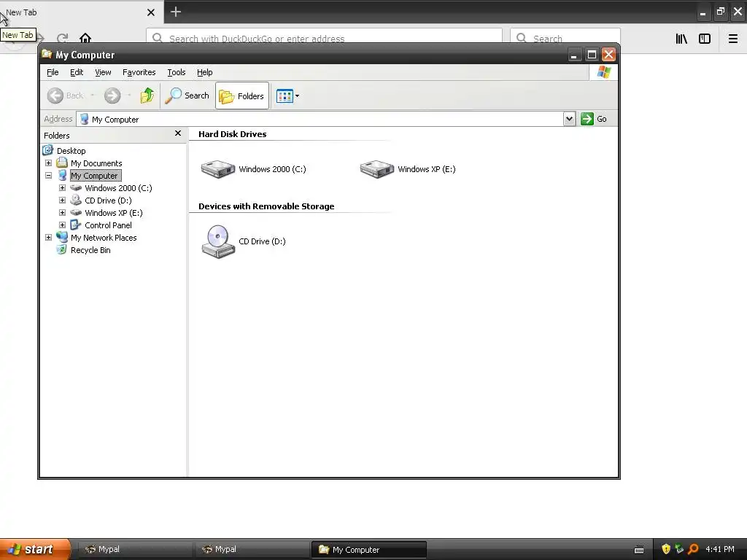Switch to first Mypal taskbar button
The width and height of the screenshot is (747, 560).
pos(135,550)
